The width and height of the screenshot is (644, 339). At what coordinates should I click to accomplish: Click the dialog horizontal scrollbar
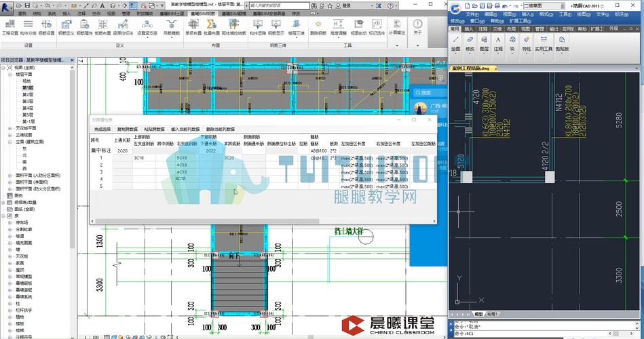pyautogui.click(x=263, y=221)
